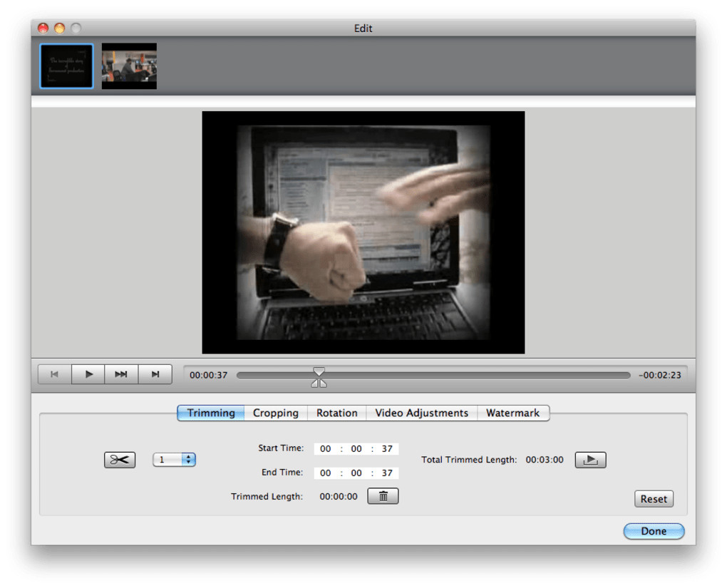Close the Edit window with red button
Screen dimensions: 727x588
point(43,29)
